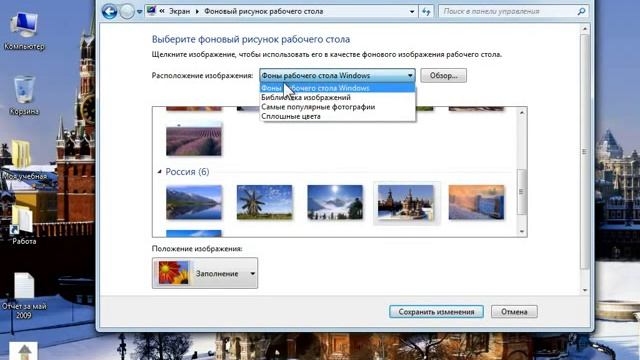The height and width of the screenshot is (360, 640).
Task: Click the Компьютер desktop icon
Action: coord(24,31)
